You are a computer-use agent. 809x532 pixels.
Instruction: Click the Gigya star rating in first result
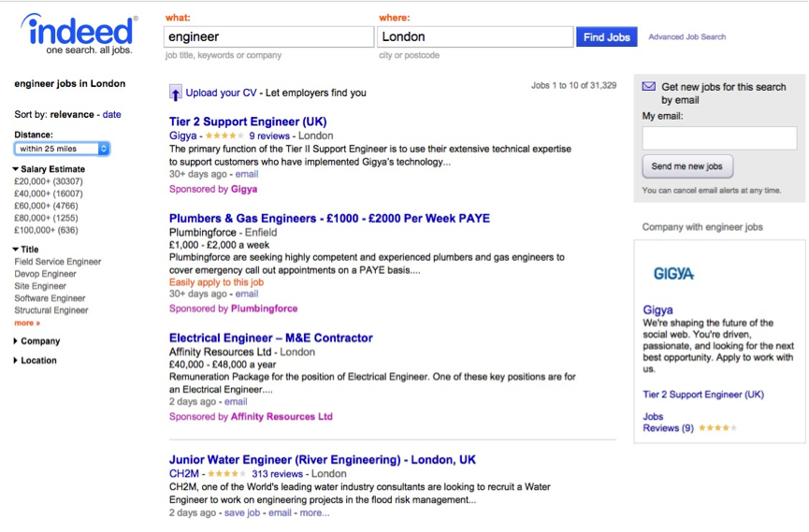pos(224,137)
